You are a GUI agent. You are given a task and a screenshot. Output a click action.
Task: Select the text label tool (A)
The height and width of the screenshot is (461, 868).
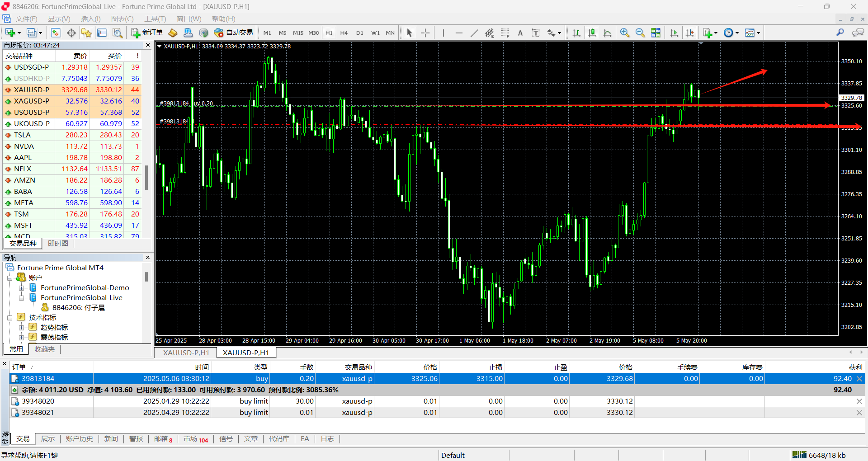click(520, 33)
